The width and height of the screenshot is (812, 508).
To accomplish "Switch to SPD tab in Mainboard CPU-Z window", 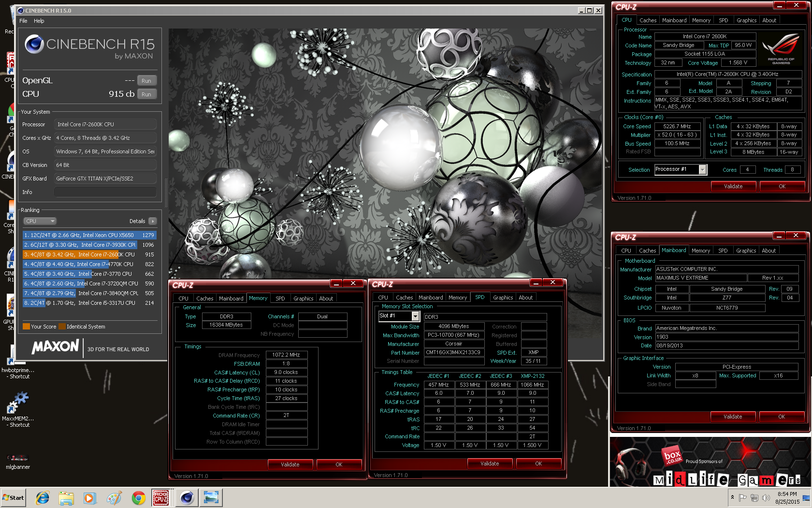I will (723, 251).
